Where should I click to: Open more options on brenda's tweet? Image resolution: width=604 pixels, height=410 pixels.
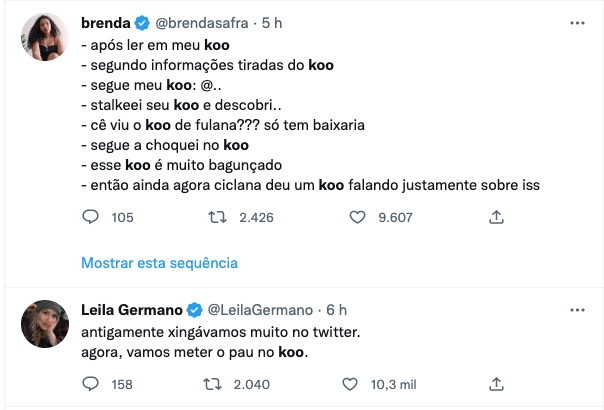(x=577, y=22)
